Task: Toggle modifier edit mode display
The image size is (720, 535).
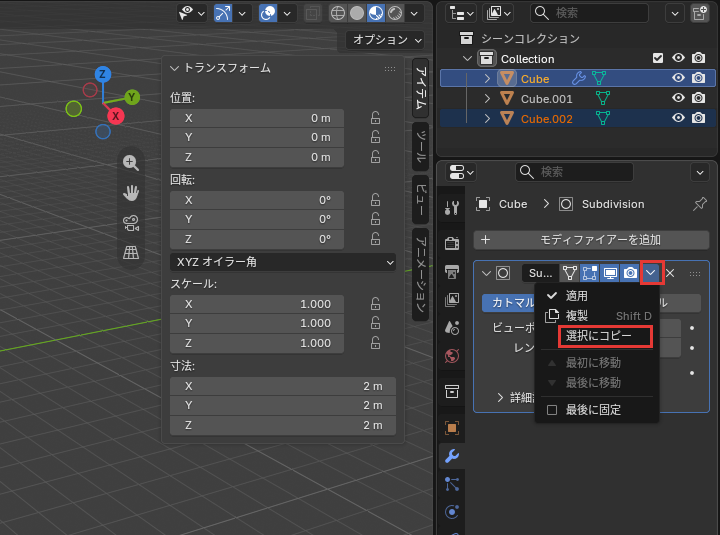Action: click(x=590, y=273)
